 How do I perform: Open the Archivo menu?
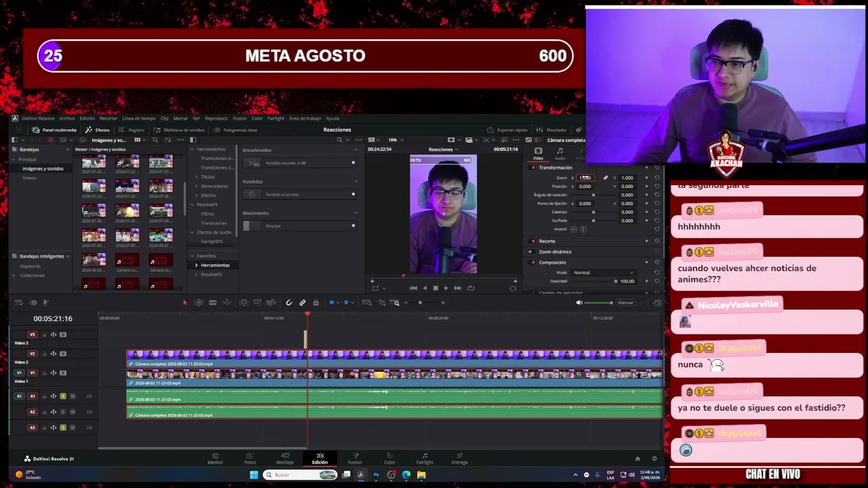[x=67, y=118]
